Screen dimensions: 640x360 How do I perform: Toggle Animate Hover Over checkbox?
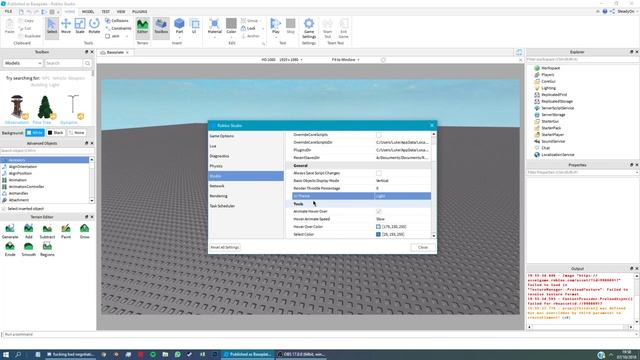379,211
